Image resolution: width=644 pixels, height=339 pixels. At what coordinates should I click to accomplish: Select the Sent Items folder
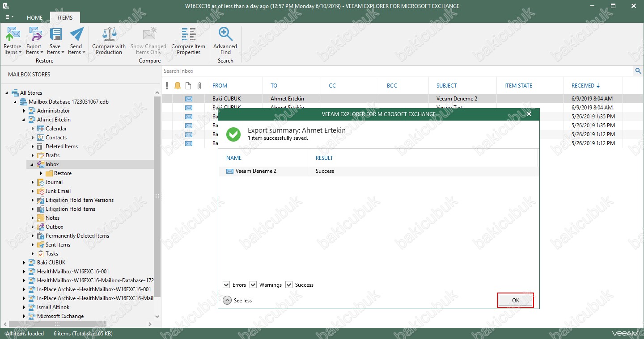[x=58, y=245]
